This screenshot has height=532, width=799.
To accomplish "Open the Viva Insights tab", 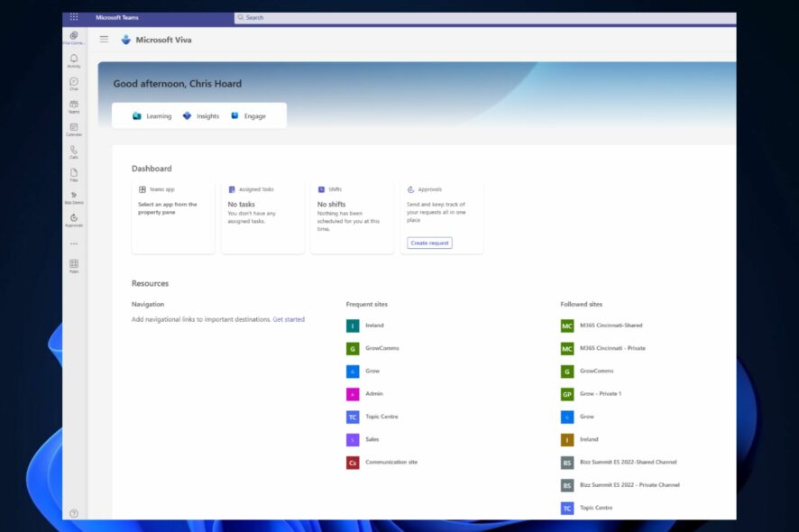I will pos(201,116).
